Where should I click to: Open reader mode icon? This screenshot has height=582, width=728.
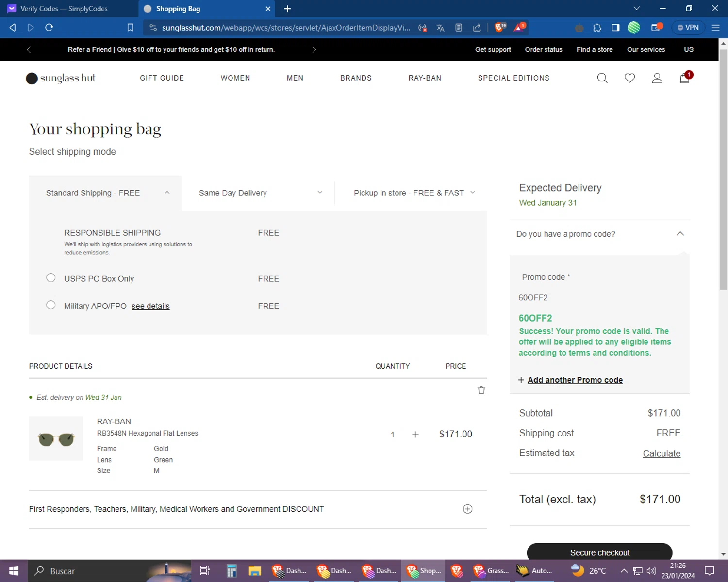pyautogui.click(x=459, y=28)
